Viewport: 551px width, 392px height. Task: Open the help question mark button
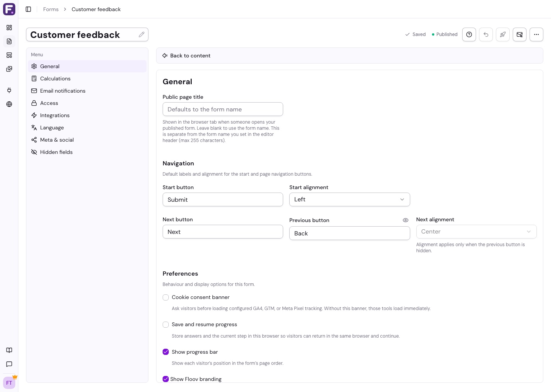[469, 34]
